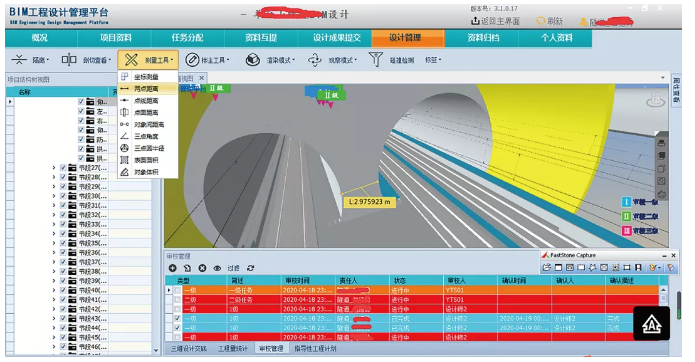Click the L:2.975923 m measurement label
This screenshot has height=362, width=695.
[370, 202]
